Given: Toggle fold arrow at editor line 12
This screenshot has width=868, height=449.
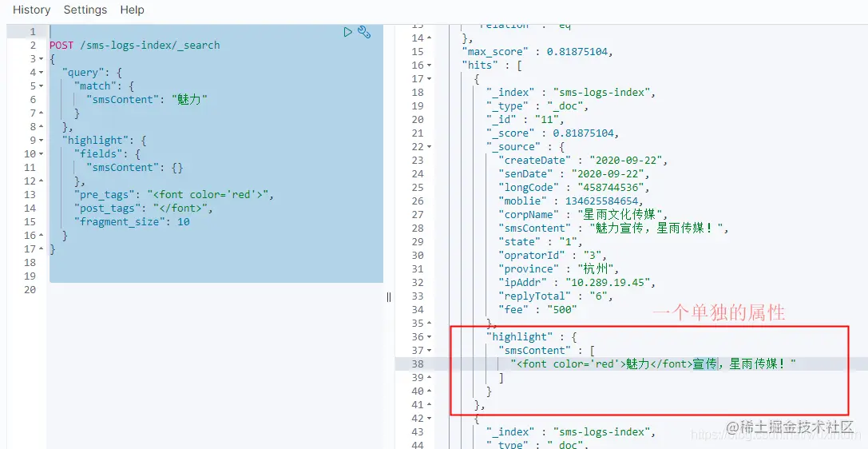Looking at the screenshot, I should (42, 181).
